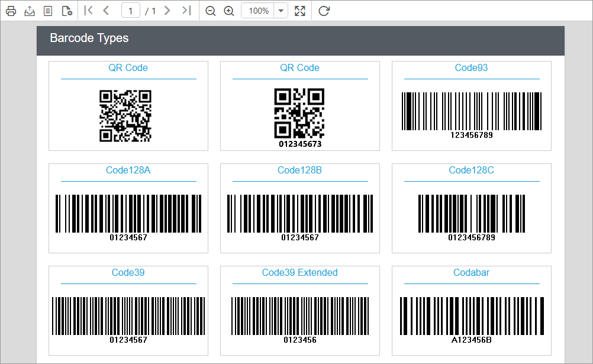Click the Code39 barcode image

pos(128,316)
